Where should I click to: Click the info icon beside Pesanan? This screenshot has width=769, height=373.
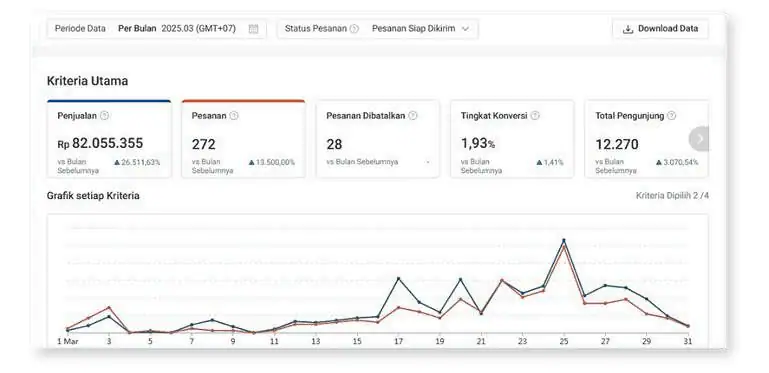click(234, 116)
